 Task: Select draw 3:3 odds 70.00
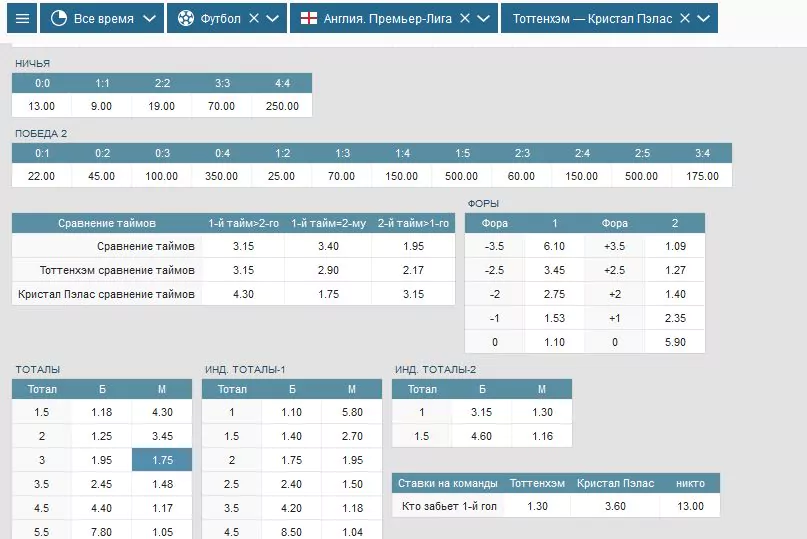click(221, 106)
